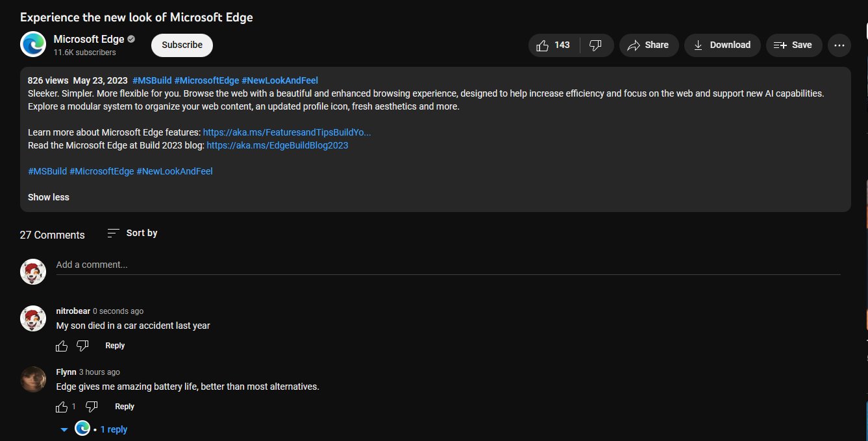868x441 pixels.
Task: Dislike nitrobear's comment
Action: click(x=82, y=346)
